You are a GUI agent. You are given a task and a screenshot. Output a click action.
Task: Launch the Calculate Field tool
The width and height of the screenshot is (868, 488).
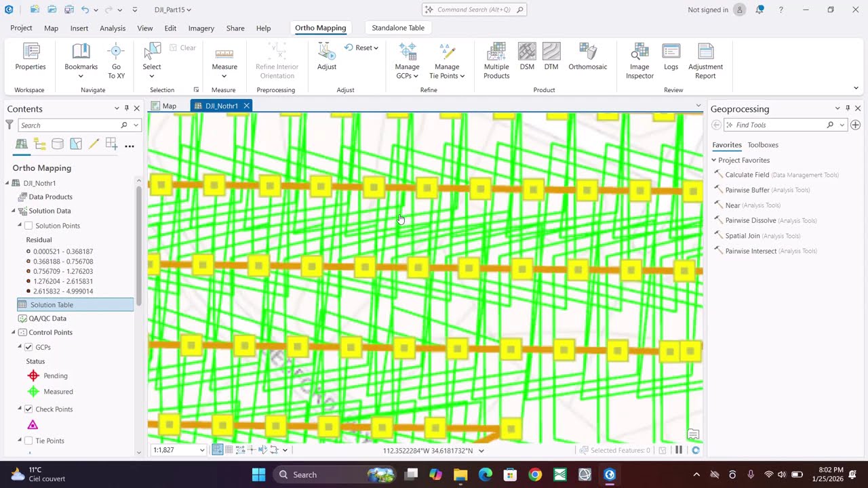pyautogui.click(x=776, y=175)
